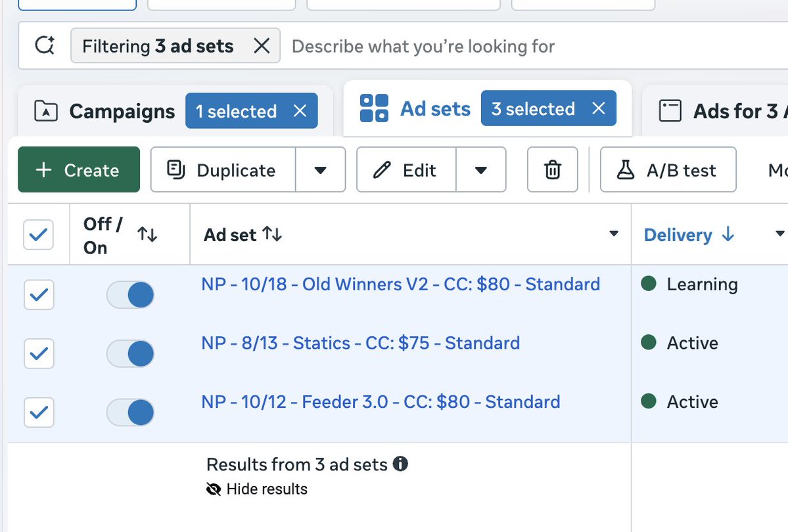Toggle the select-all header checkbox

point(38,234)
